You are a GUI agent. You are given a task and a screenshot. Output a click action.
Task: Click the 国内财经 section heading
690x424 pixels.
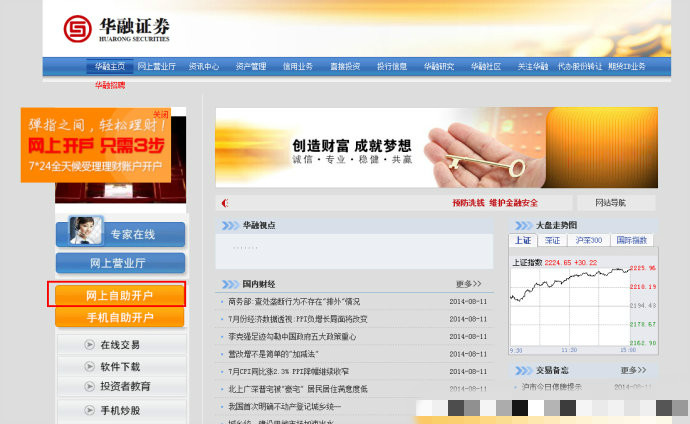tap(259, 284)
